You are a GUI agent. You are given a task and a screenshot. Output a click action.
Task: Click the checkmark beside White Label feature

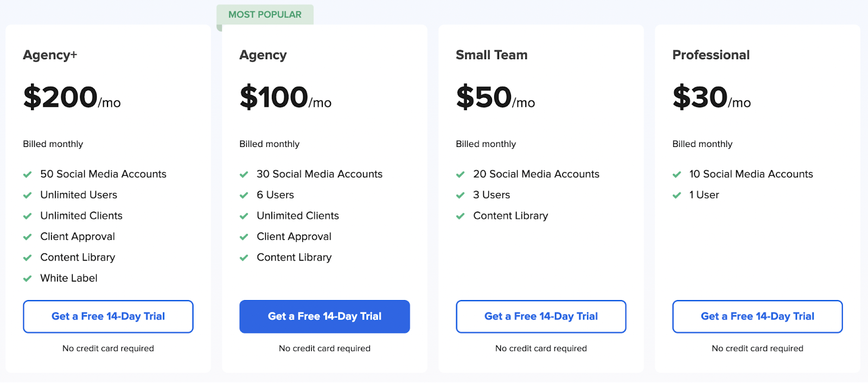point(28,278)
